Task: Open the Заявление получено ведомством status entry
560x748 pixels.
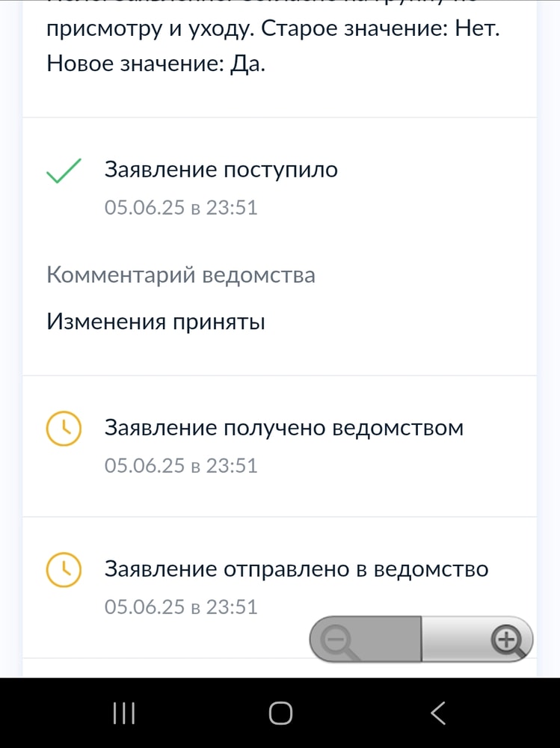Action: coord(283,428)
